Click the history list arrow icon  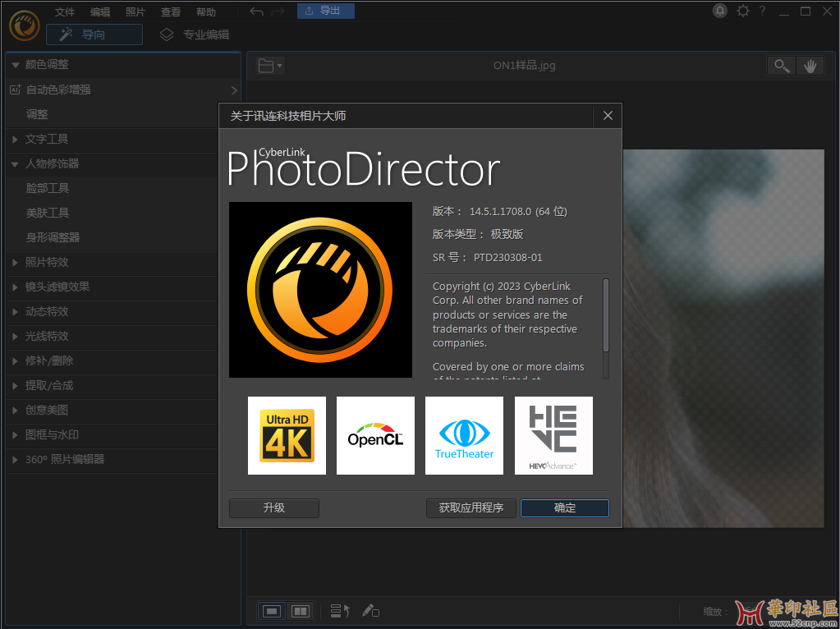click(x=340, y=611)
